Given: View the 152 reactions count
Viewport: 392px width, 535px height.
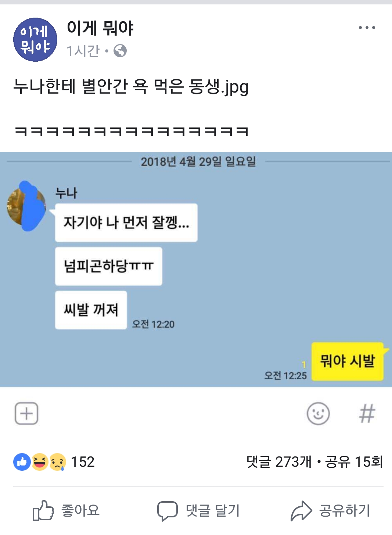Looking at the screenshot, I should (x=83, y=462).
